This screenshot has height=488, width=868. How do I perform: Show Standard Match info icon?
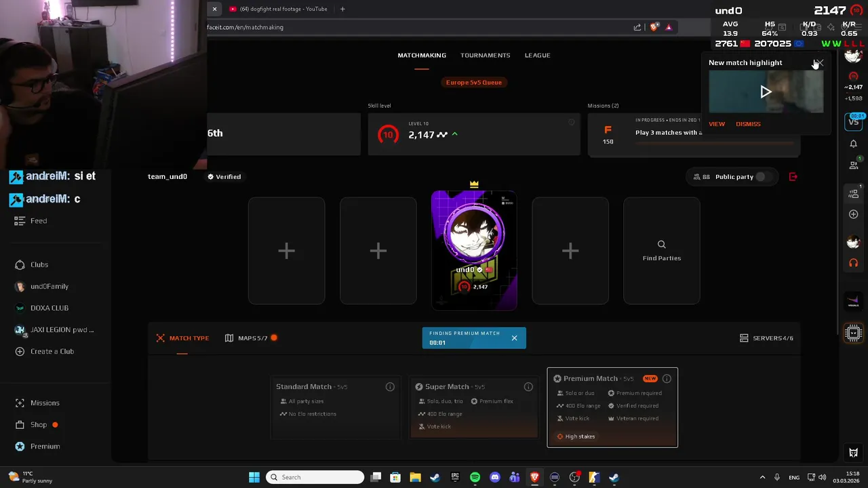(x=390, y=387)
